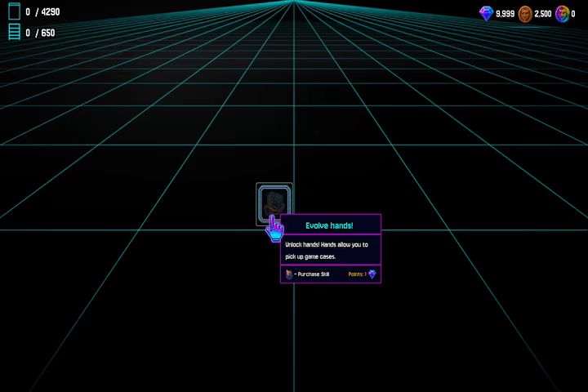Click the "Points: 1" cost text
The width and height of the screenshot is (588, 392).
(x=357, y=274)
